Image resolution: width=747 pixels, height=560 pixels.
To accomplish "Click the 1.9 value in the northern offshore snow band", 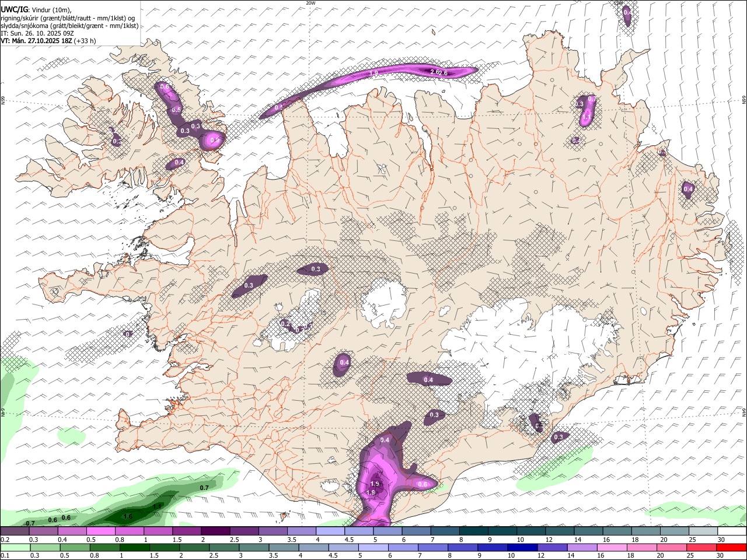I will [x=374, y=73].
